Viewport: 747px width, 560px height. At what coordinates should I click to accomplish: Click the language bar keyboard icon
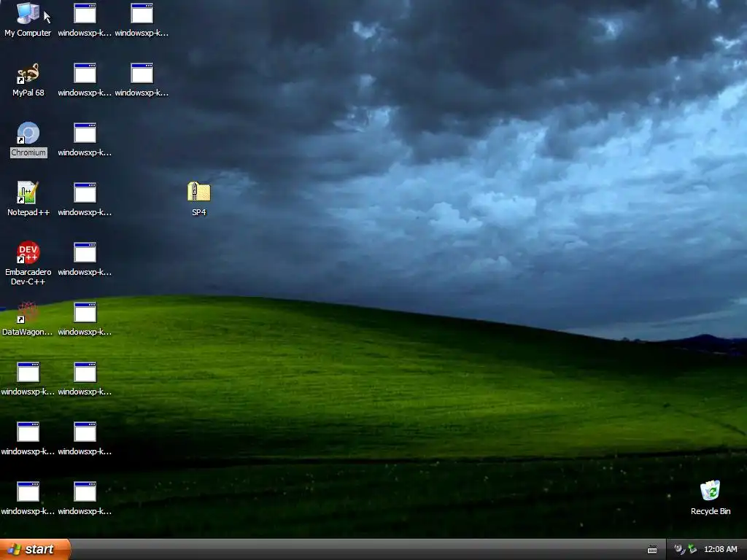pyautogui.click(x=652, y=550)
